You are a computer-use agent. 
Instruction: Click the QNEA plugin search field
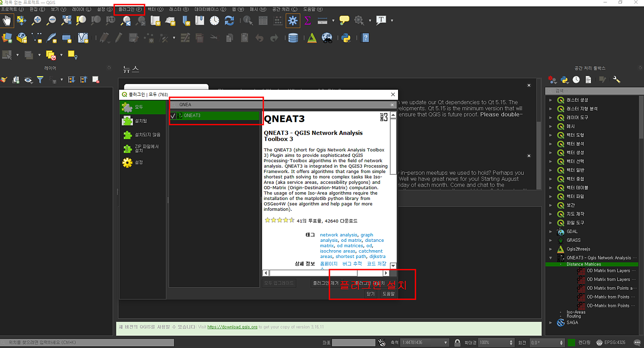click(x=281, y=105)
